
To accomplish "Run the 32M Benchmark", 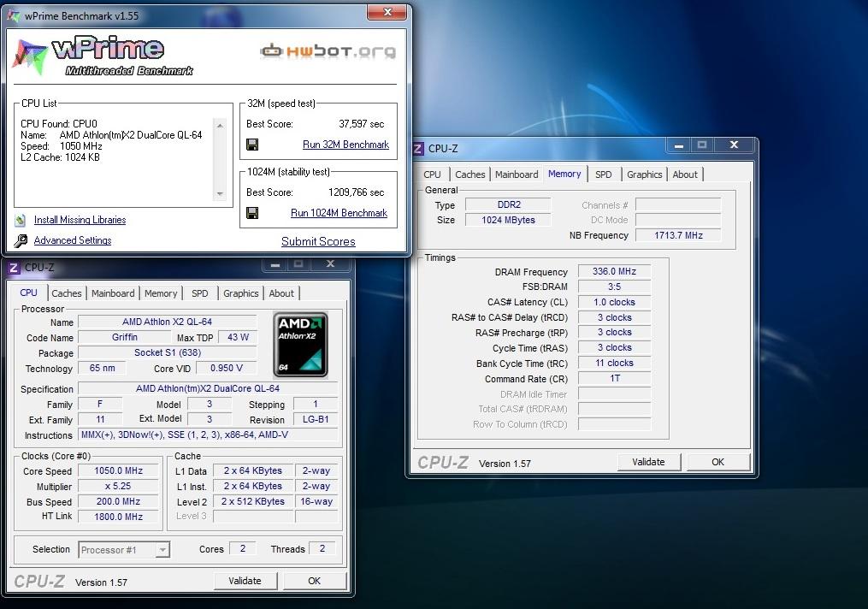I will (345, 145).
